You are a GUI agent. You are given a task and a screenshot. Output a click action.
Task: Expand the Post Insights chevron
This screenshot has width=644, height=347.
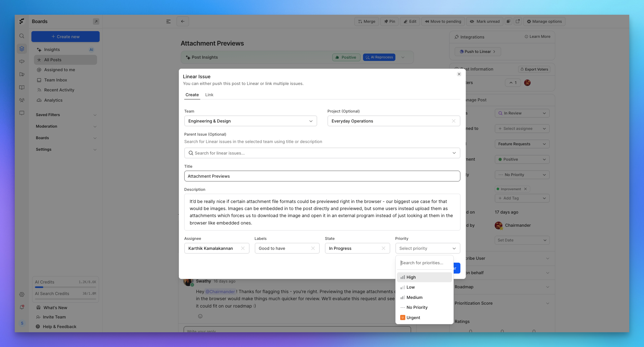[403, 57]
